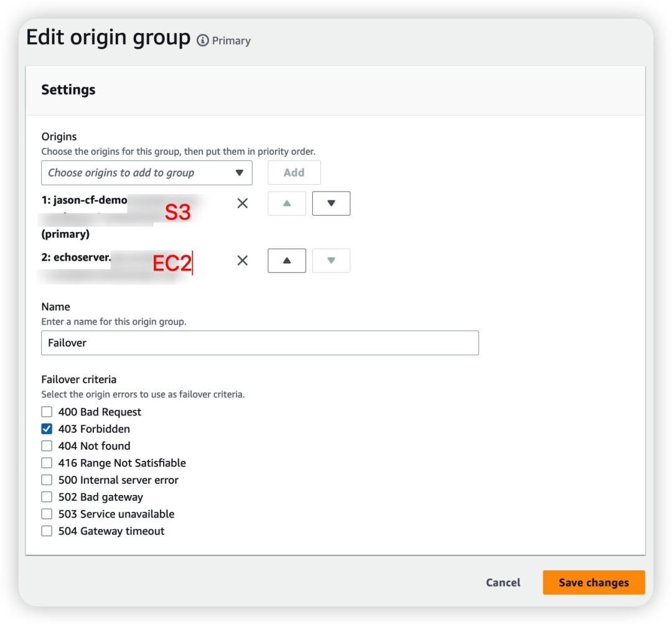This screenshot has height=625, width=672.
Task: Move the echoserver origin up in priority
Action: [287, 261]
